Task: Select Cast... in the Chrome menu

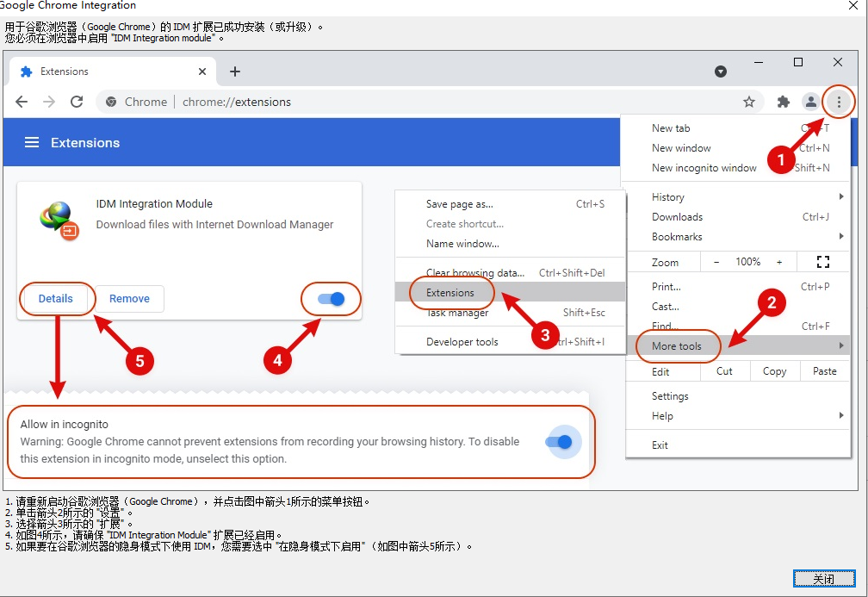Action: click(737, 307)
